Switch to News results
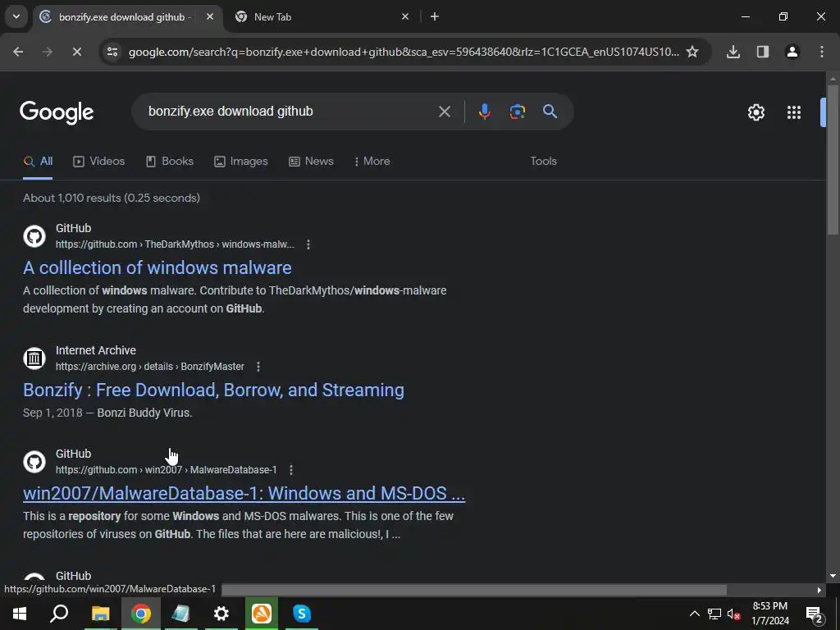Screen dimensions: 840x630 pyautogui.click(x=311, y=162)
